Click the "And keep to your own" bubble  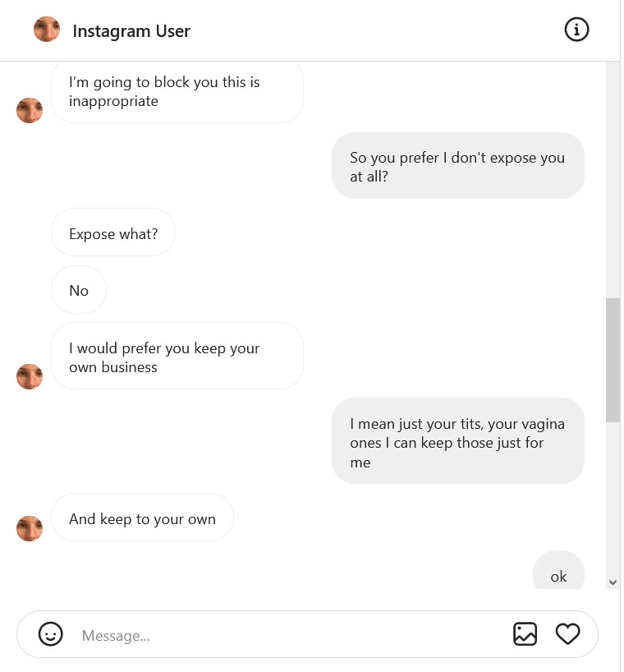[x=142, y=518]
